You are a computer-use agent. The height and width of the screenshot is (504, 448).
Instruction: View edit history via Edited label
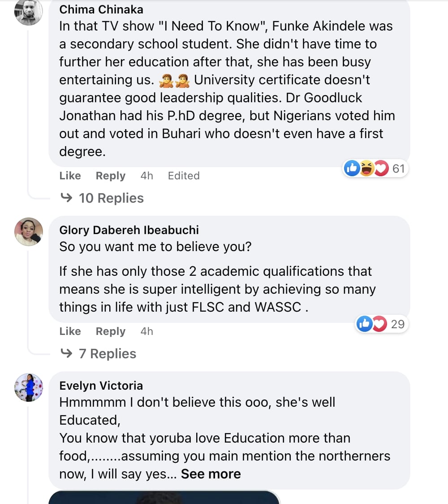[x=184, y=176]
